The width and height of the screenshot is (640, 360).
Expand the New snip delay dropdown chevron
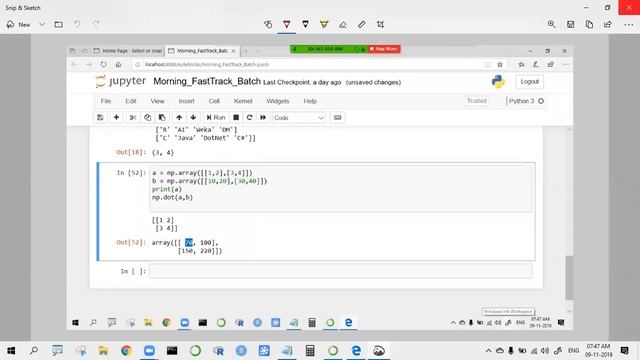coord(42,24)
